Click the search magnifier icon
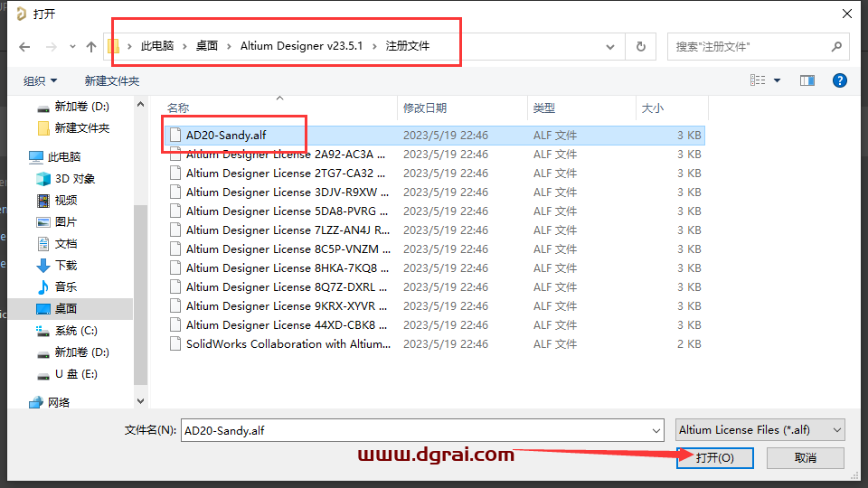 pyautogui.click(x=836, y=47)
